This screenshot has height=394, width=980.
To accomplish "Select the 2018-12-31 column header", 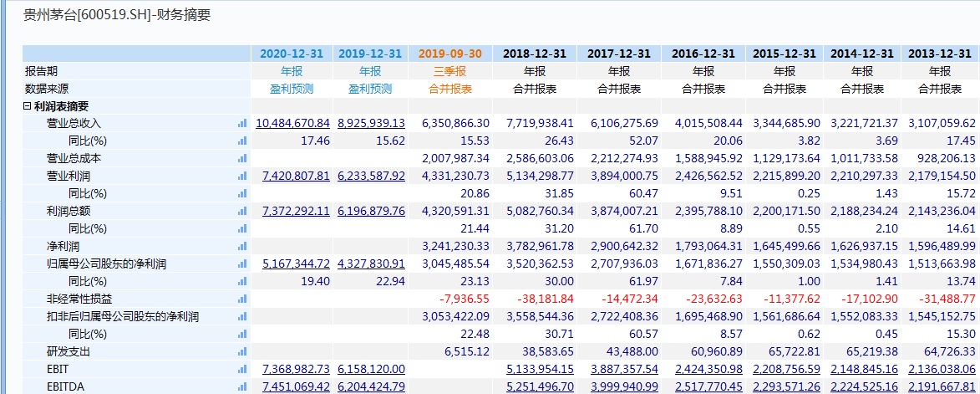I will (535, 54).
